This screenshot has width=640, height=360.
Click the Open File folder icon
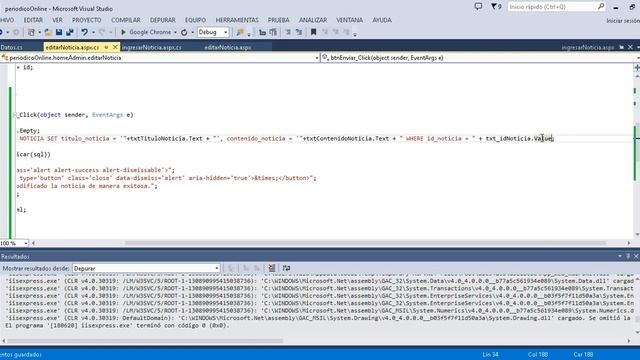(x=48, y=32)
